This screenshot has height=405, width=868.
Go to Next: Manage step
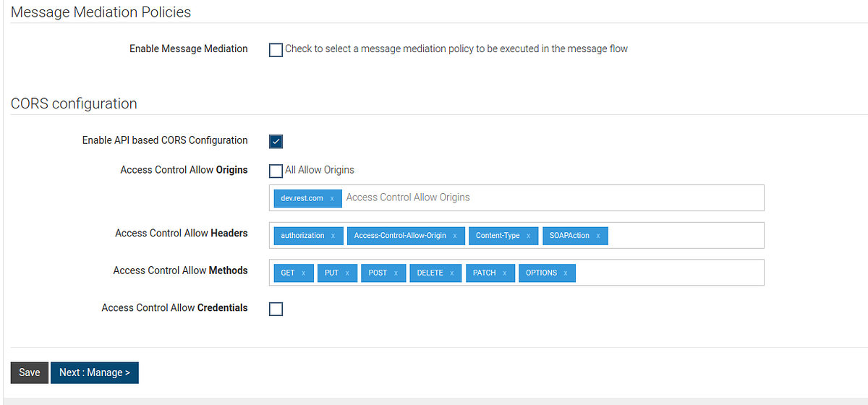tap(94, 372)
